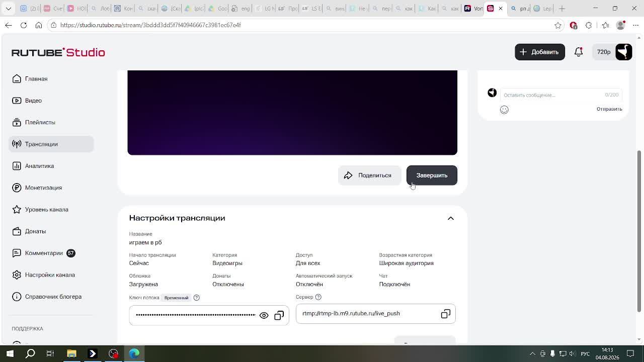
Task: Click the access value 'Для всех'
Action: coord(308,263)
